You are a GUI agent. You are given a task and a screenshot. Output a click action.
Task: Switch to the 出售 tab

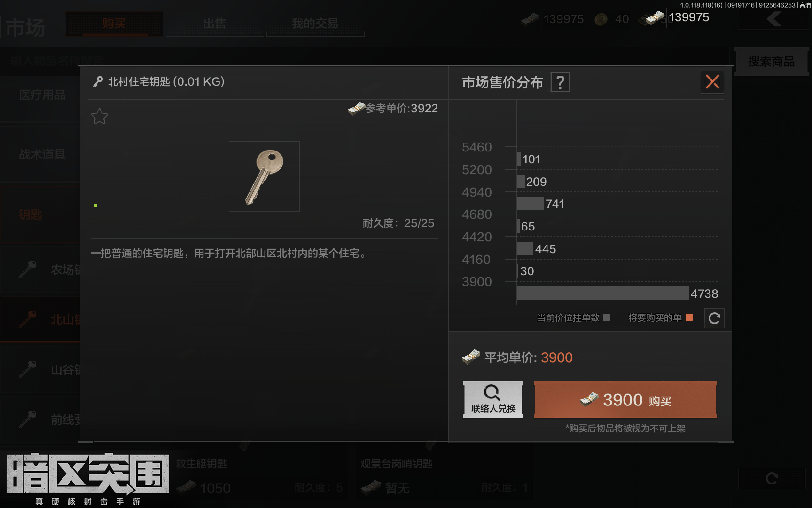click(215, 24)
